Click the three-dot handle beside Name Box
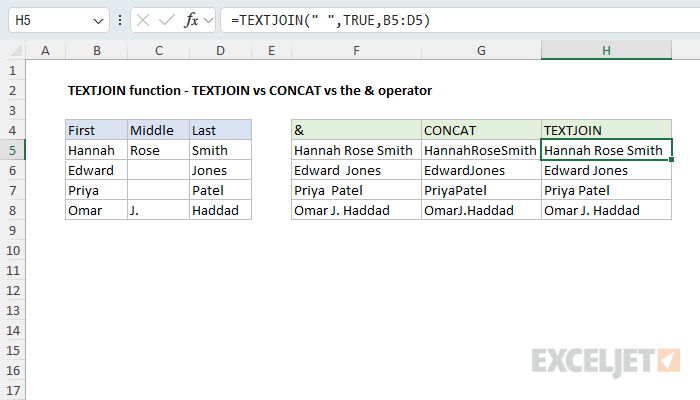This screenshot has width=700, height=400. [x=120, y=20]
